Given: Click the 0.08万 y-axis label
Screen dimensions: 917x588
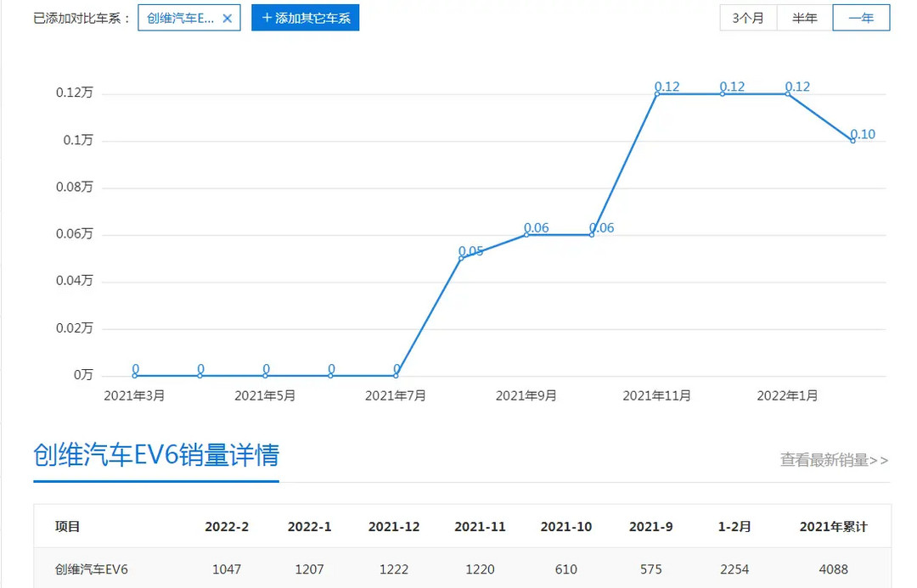Looking at the screenshot, I should 74,187.
